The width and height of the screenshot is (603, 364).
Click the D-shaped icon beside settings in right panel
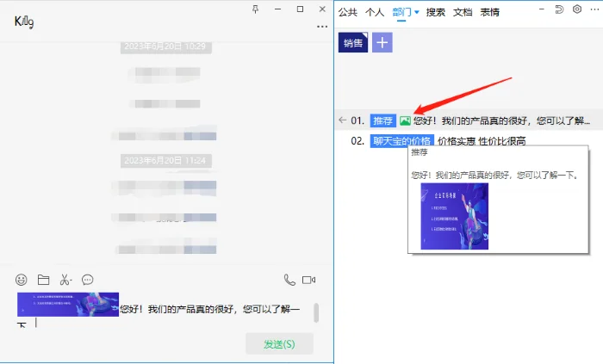click(559, 9)
